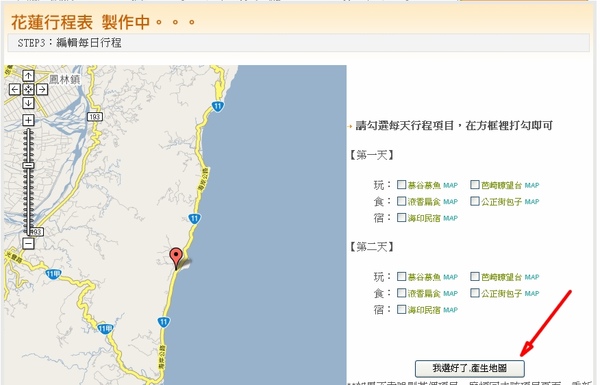Pan the map left with arrow control
This screenshot has height=385, width=600.
pos(15,90)
